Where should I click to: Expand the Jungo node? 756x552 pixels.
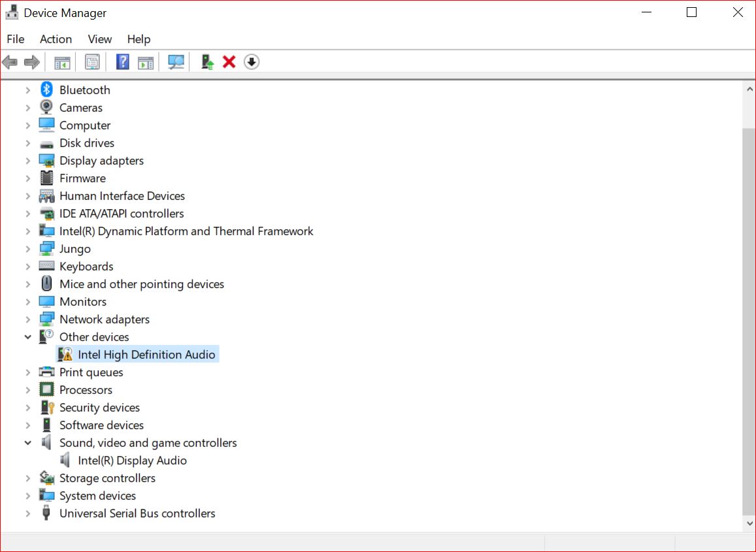(28, 249)
